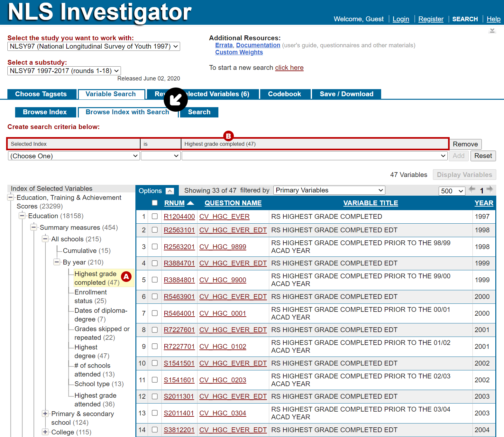Check the box for S1541501
Viewport: 504px width, 437px height.
tap(155, 363)
